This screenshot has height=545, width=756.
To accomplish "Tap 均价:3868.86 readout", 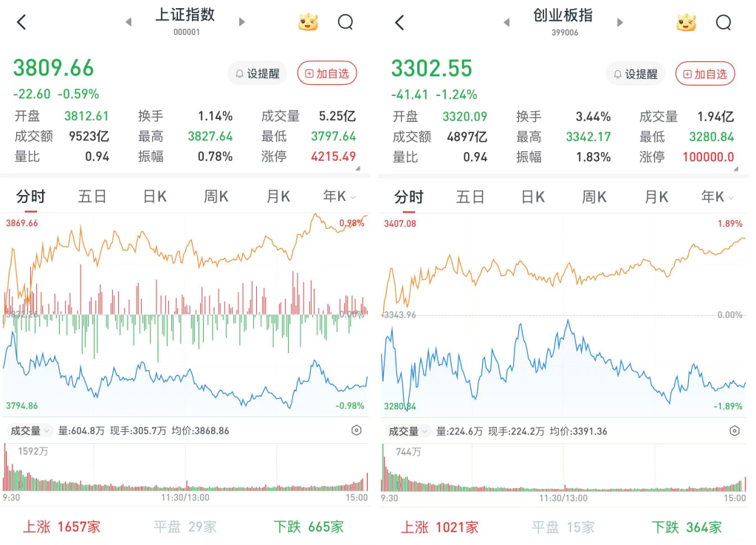I will tap(201, 431).
